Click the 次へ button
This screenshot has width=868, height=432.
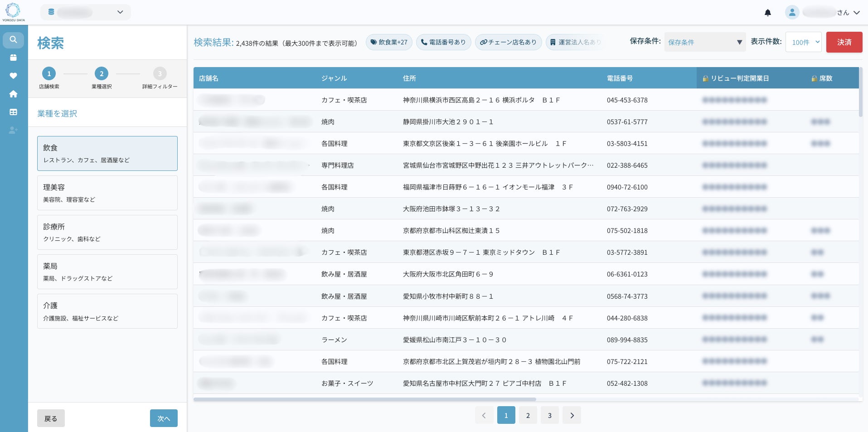[x=164, y=418]
